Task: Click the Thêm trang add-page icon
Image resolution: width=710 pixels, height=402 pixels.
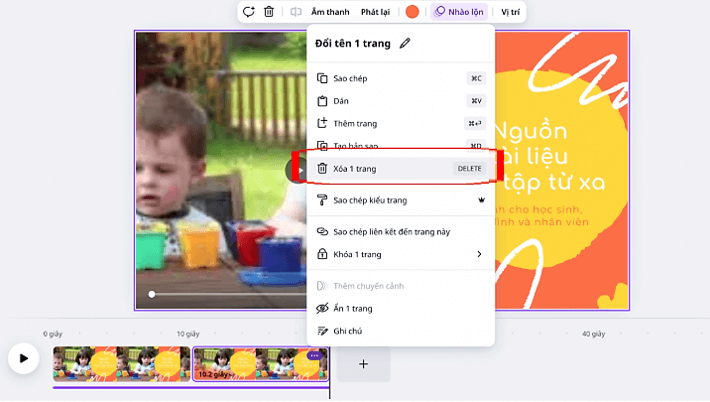Action: pyautogui.click(x=322, y=123)
